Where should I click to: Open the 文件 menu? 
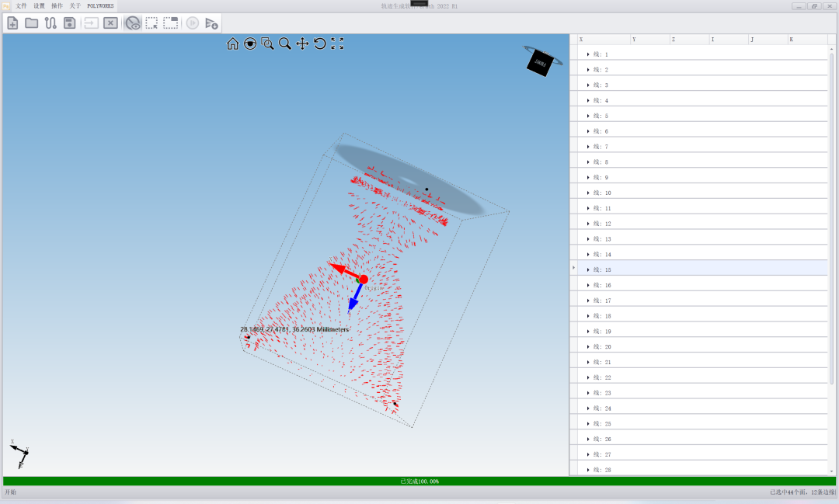pyautogui.click(x=21, y=5)
